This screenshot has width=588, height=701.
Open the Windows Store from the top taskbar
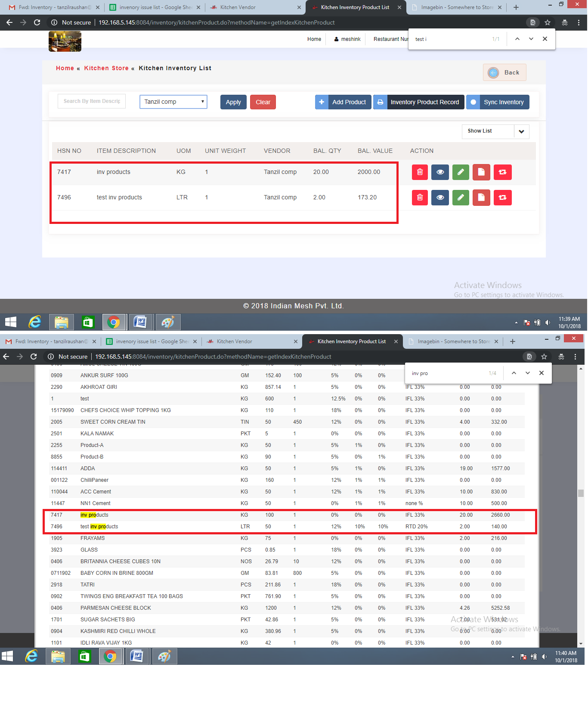[x=87, y=322]
